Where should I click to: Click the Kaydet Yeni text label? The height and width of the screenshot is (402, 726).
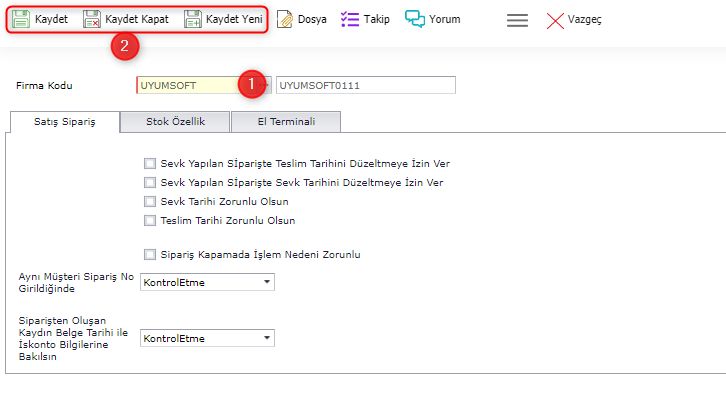tap(234, 19)
